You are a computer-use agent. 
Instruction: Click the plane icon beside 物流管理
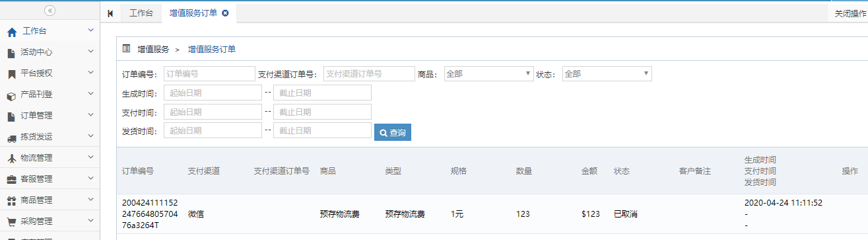[x=11, y=158]
